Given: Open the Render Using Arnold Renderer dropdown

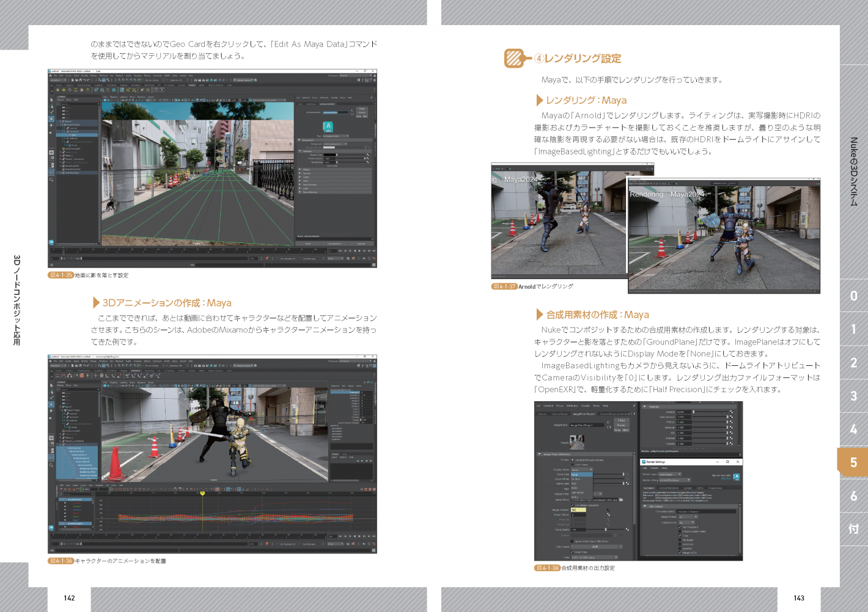Looking at the screenshot, I should [674, 480].
